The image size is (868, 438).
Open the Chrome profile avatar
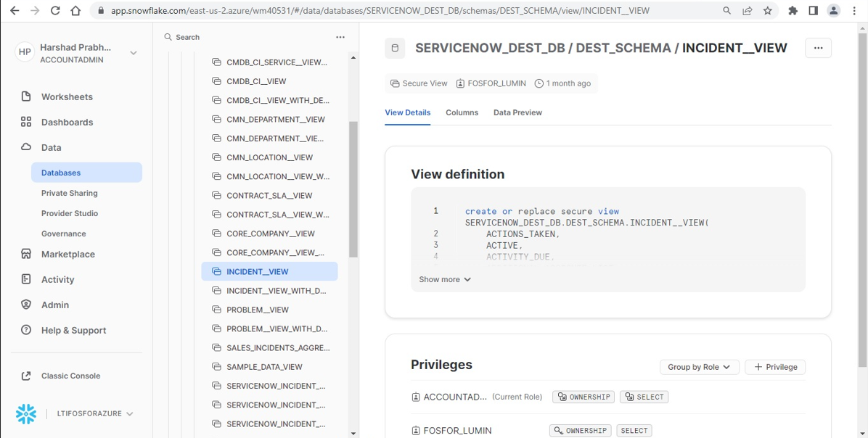point(834,10)
